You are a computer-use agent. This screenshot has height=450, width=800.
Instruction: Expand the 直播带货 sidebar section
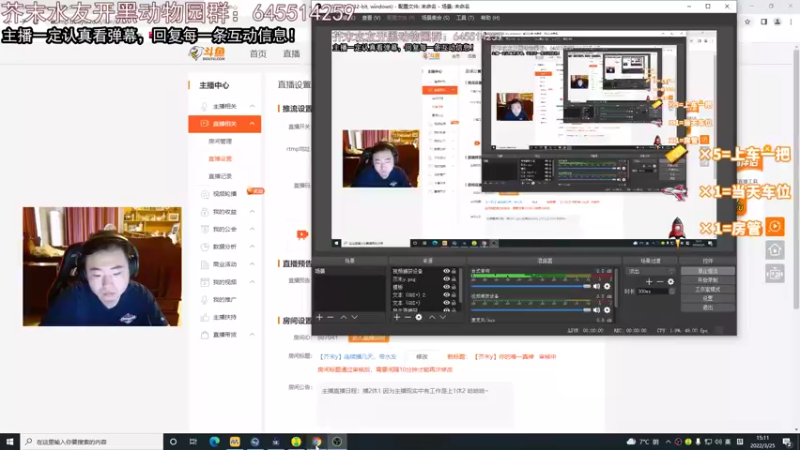[253, 335]
